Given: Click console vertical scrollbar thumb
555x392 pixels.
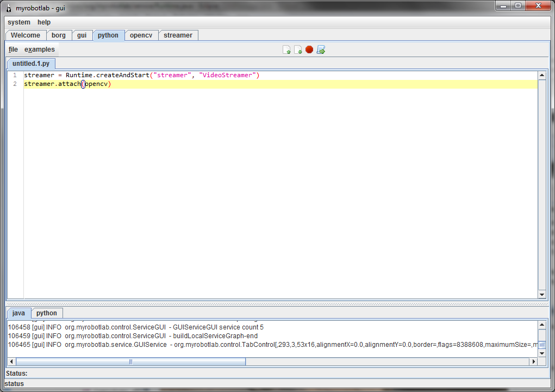Looking at the screenshot, I should tap(542, 345).
